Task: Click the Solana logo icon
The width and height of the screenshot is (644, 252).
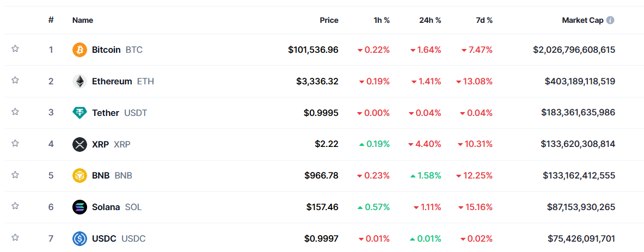Action: 79,207
